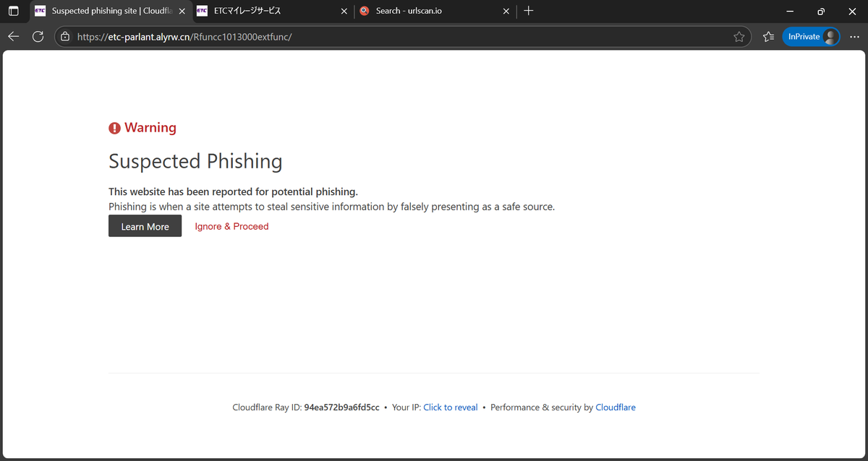Switch to the Search - urlscan.io tab
The height and width of the screenshot is (461, 868).
[x=427, y=11]
